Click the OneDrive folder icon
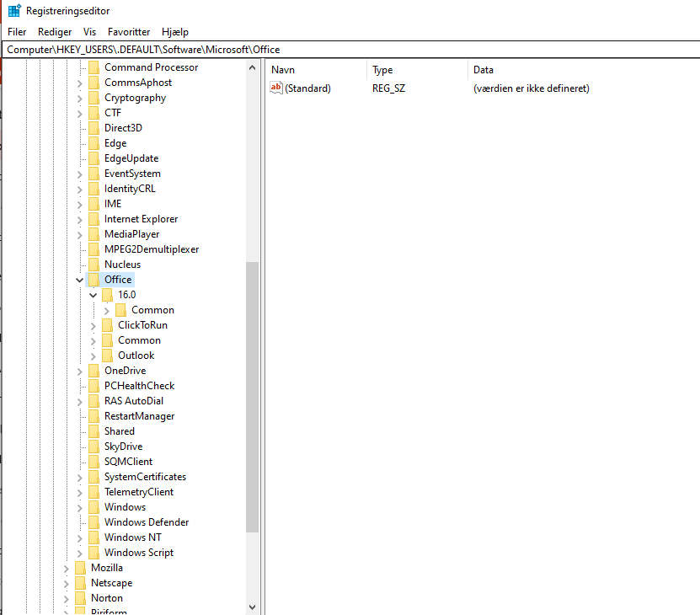The image size is (700, 615). pos(94,371)
